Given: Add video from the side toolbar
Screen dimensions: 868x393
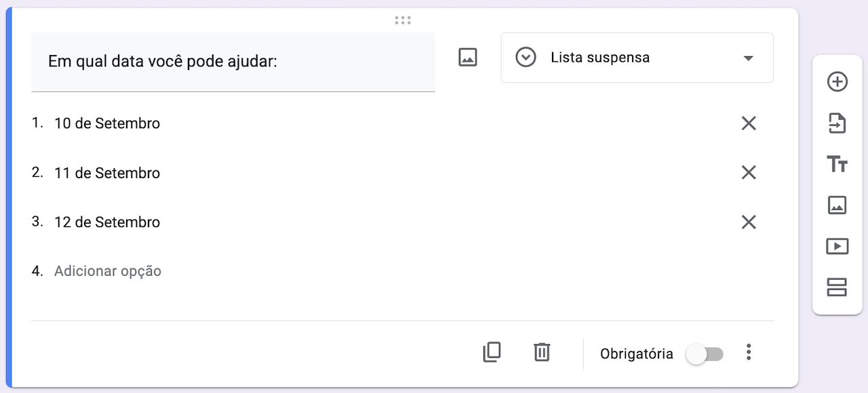Looking at the screenshot, I should [837, 246].
